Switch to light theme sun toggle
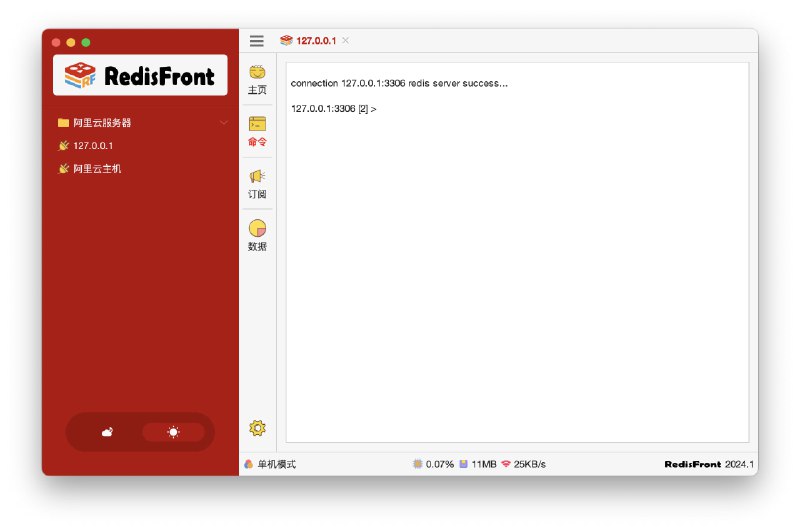This screenshot has height=531, width=800. click(x=173, y=432)
